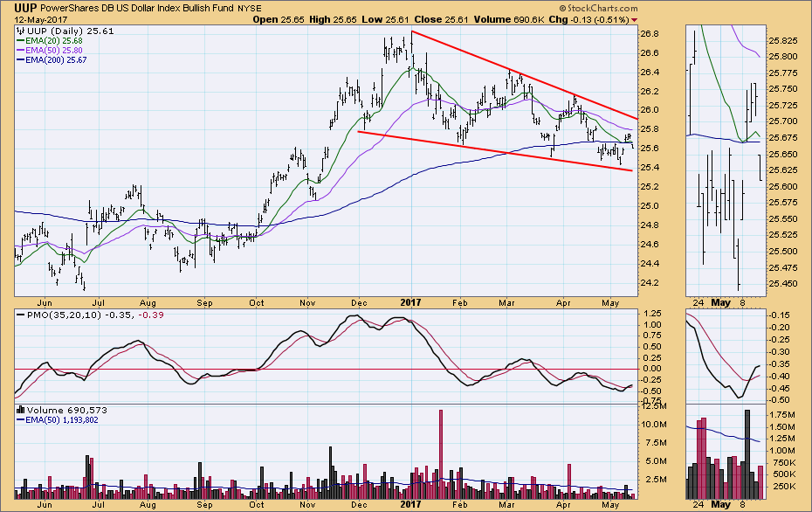Click the Nov label on price chart axis

pos(307,302)
